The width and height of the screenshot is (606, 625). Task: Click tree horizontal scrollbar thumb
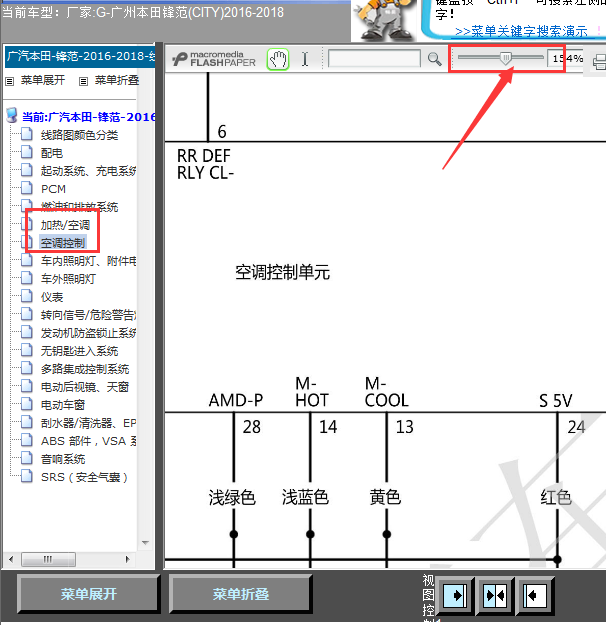[x=48, y=559]
